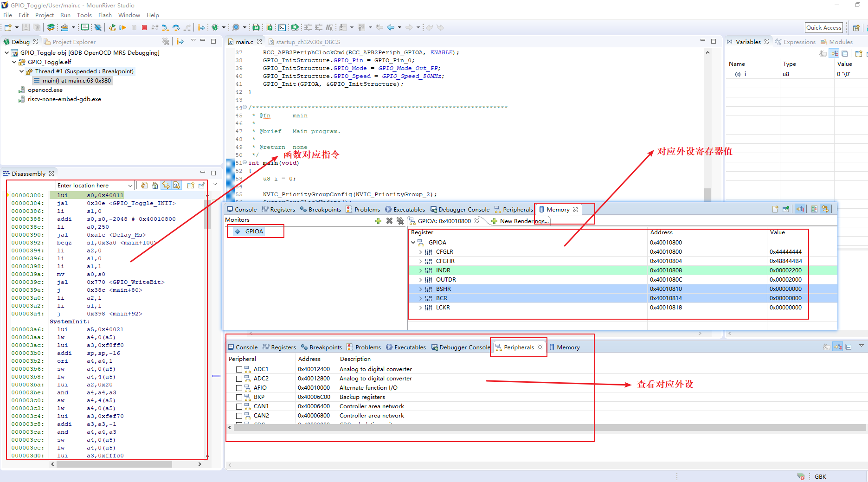
Task: Click the INDR value 0x00002200 cell
Action: (x=785, y=270)
